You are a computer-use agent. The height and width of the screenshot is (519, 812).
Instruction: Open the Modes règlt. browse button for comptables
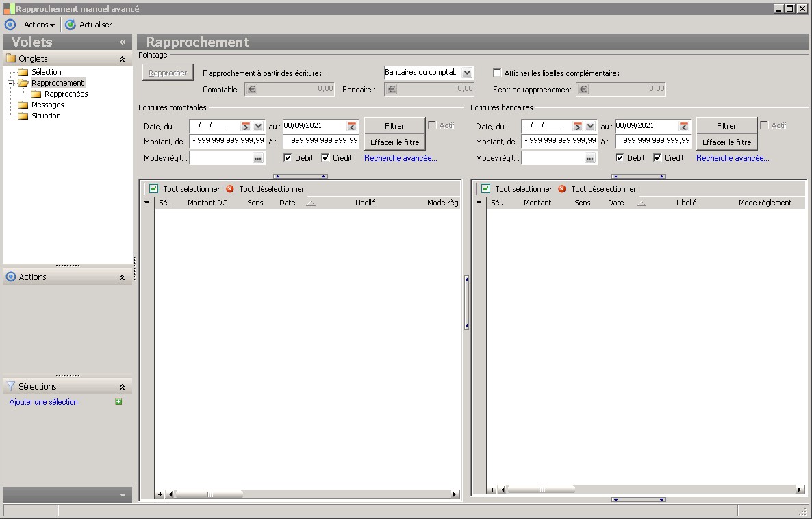tap(257, 158)
